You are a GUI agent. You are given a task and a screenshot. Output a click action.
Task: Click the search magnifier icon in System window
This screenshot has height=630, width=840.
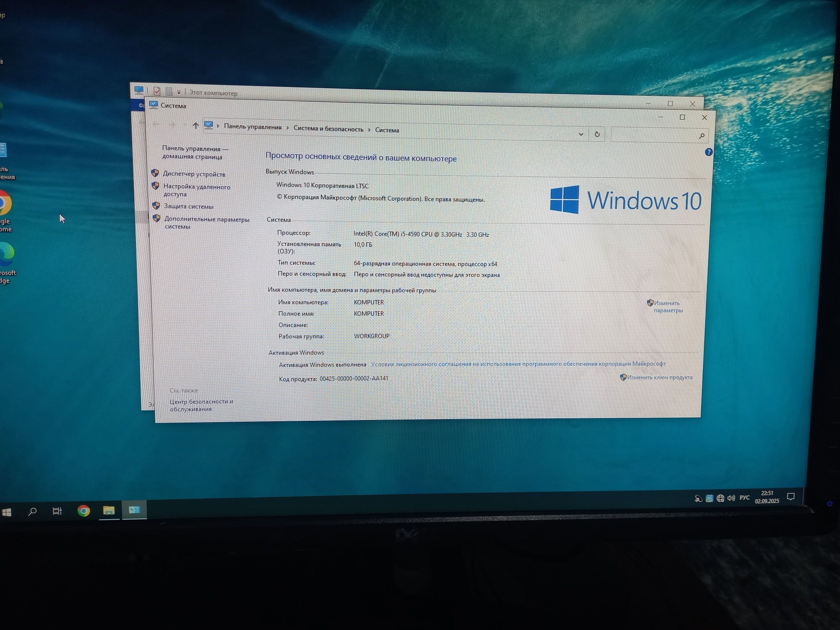701,136
